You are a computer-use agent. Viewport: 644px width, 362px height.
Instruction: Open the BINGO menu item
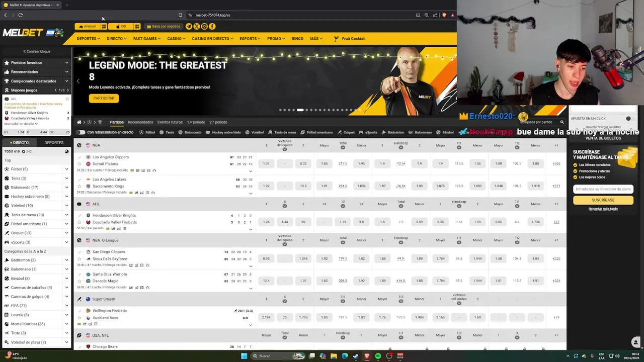tap(297, 39)
